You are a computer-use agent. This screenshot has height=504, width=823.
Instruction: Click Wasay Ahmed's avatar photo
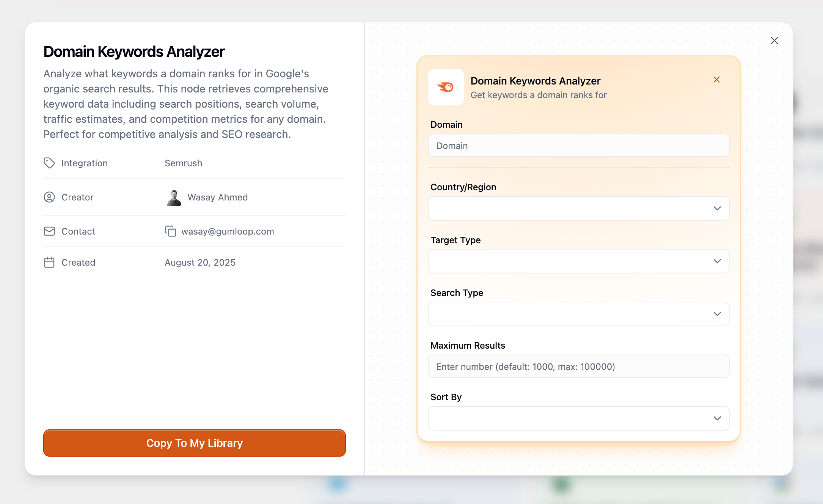pyautogui.click(x=174, y=197)
